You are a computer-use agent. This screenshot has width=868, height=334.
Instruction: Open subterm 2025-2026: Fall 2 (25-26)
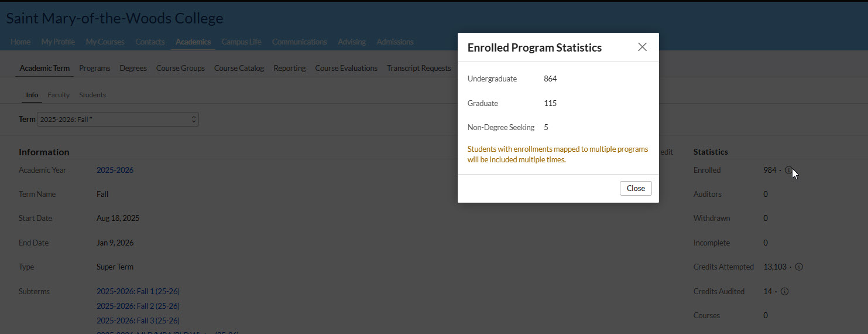(x=138, y=306)
